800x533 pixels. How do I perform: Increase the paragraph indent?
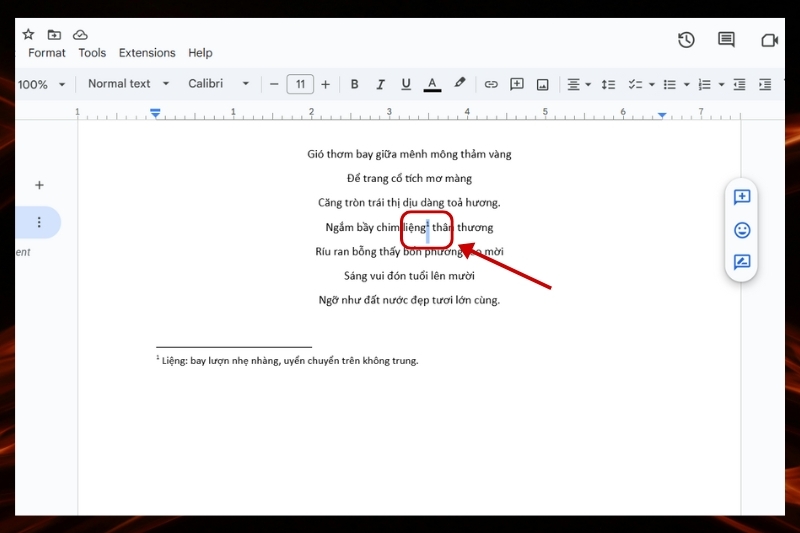tap(765, 85)
